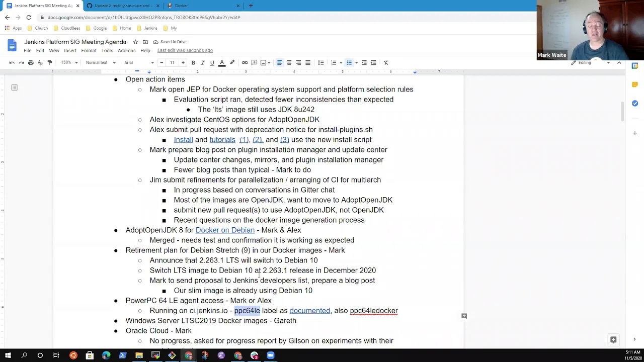Open the Edit menu
The image size is (644, 362).
click(40, 50)
